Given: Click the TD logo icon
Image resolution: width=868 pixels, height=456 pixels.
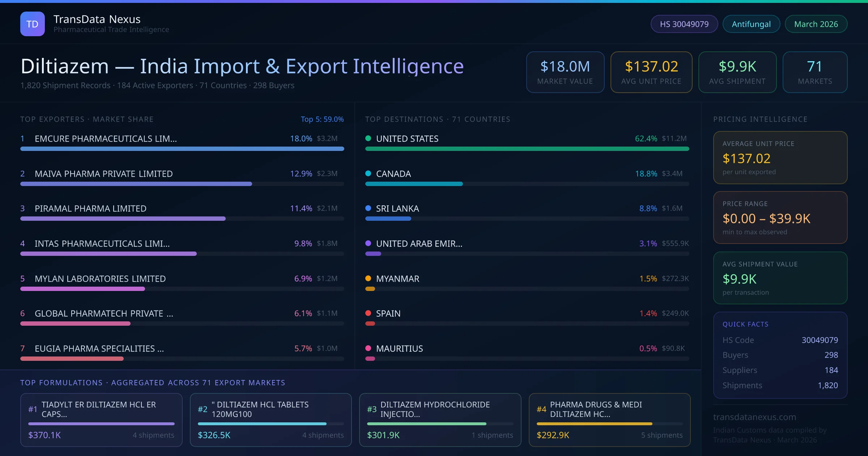Looking at the screenshot, I should [33, 24].
